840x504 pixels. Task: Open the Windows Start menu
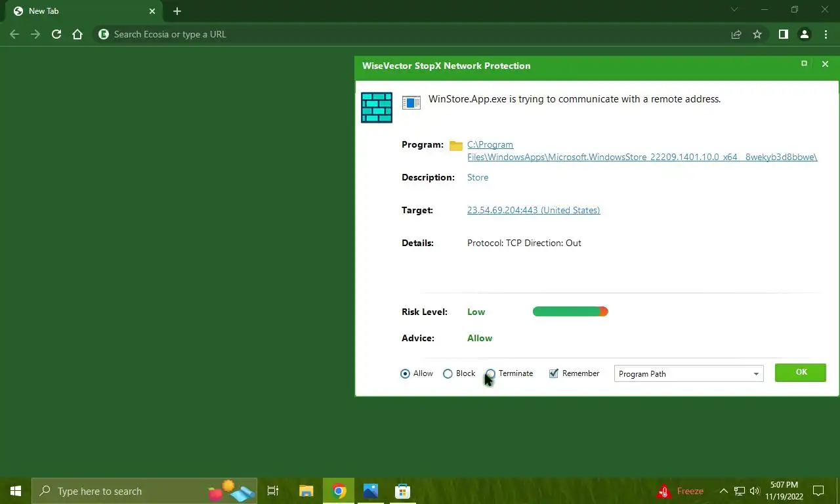click(16, 491)
